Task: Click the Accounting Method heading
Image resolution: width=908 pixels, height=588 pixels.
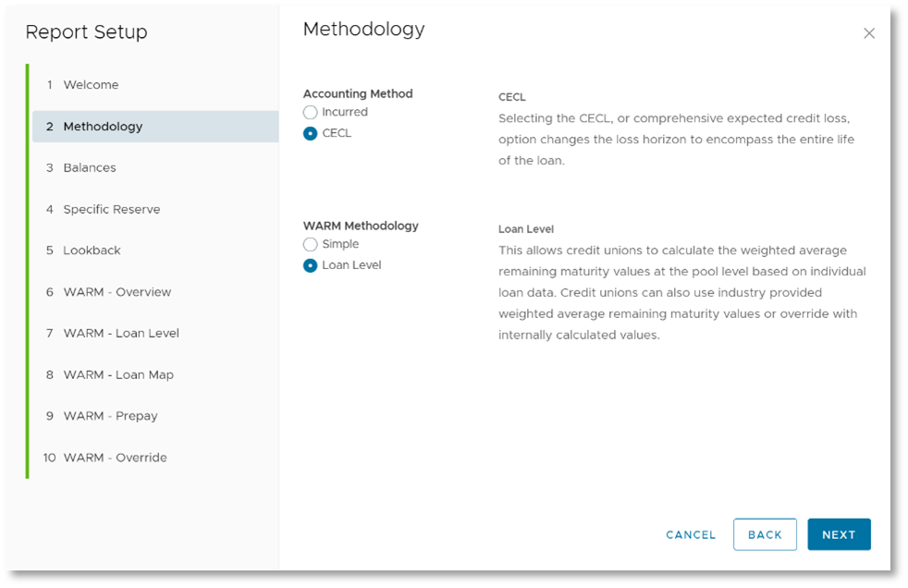Action: [x=358, y=93]
